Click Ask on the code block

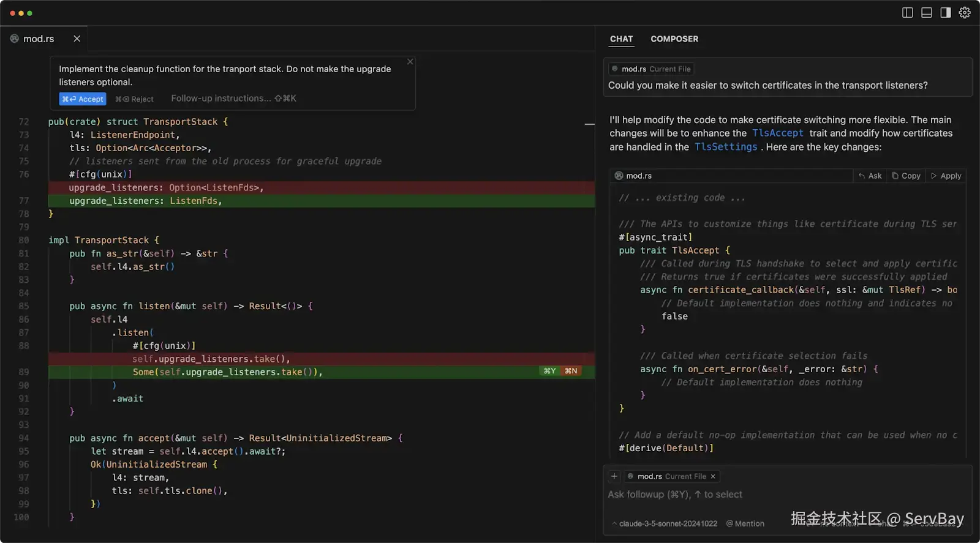pyautogui.click(x=870, y=176)
